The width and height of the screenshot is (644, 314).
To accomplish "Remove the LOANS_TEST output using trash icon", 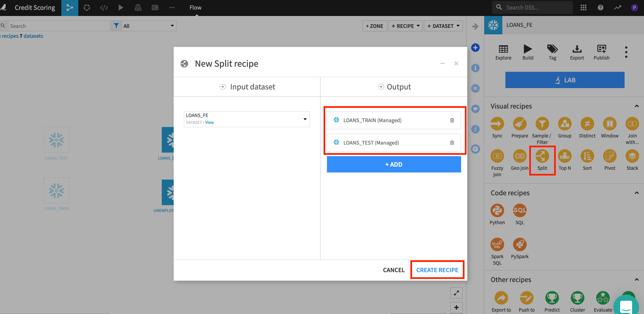I will point(452,143).
